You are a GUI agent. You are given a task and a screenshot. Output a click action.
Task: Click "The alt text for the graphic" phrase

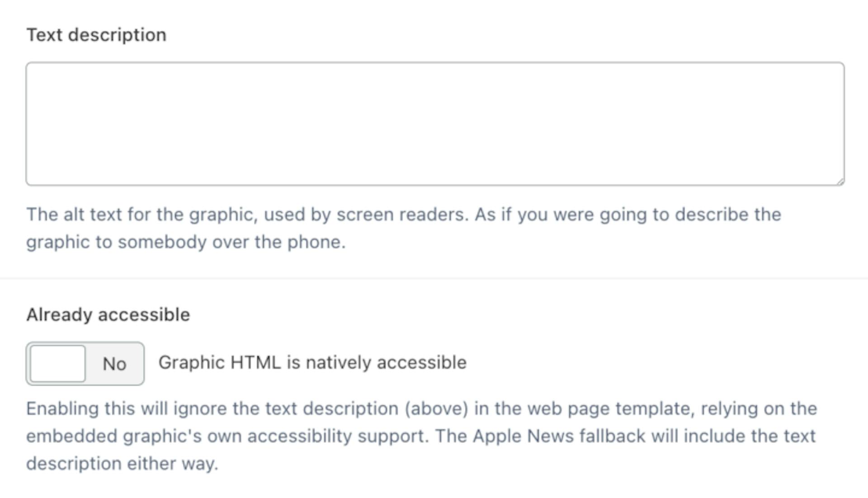click(x=141, y=214)
